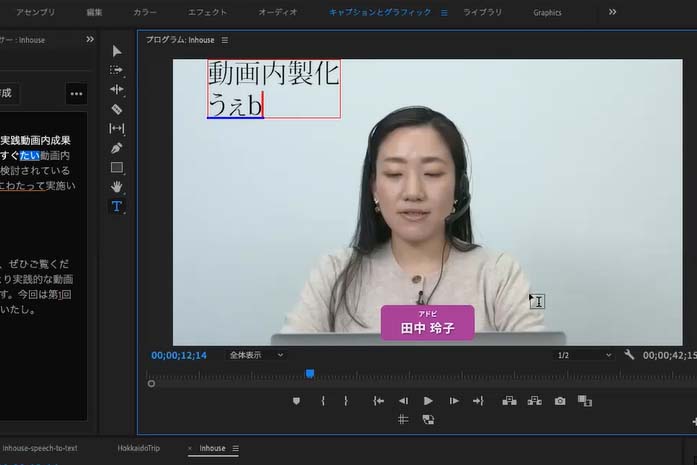Viewport: 697px width, 465px height.
Task: Open HokkaidoTrip timeline tab
Action: (x=138, y=448)
